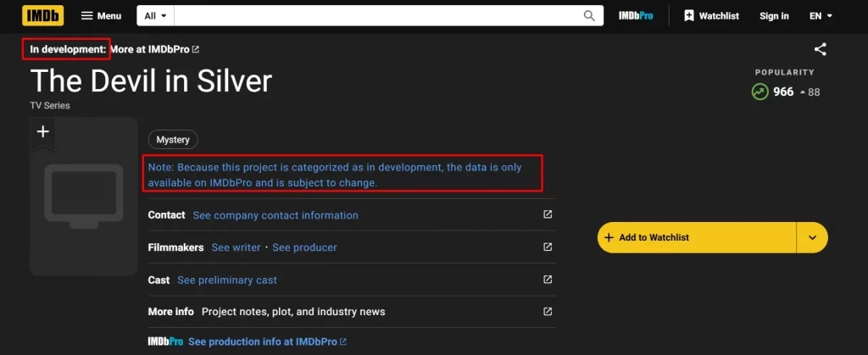868x355 pixels.
Task: Add poster to watchlist with plus ribbon
Action: 42,133
